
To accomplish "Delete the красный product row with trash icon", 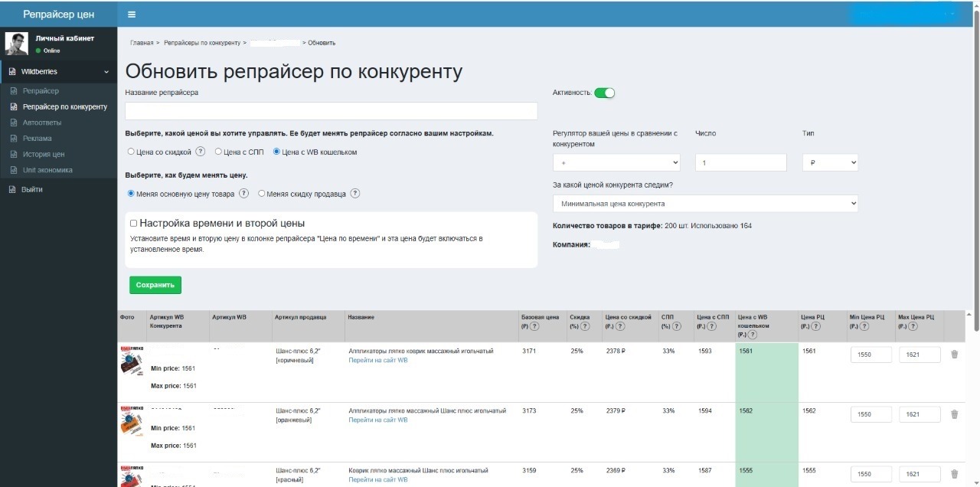I will click(x=954, y=473).
